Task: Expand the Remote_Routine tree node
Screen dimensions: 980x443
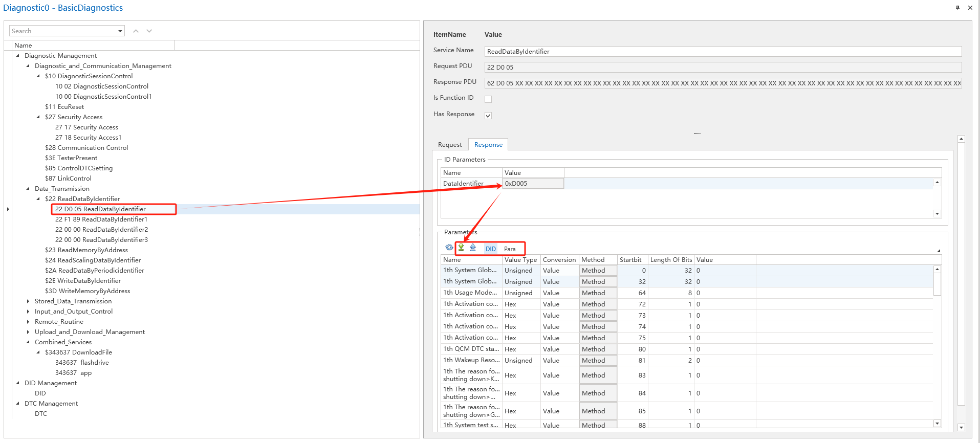Action: point(28,322)
